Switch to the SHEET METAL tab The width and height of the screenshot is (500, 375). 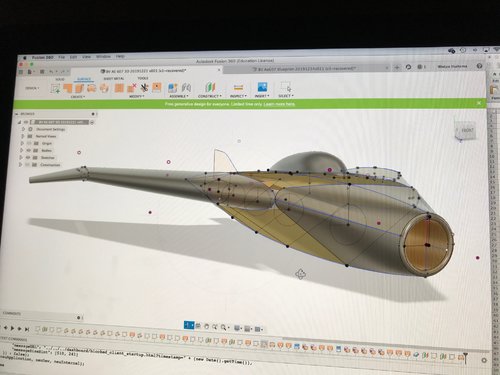[x=114, y=79]
